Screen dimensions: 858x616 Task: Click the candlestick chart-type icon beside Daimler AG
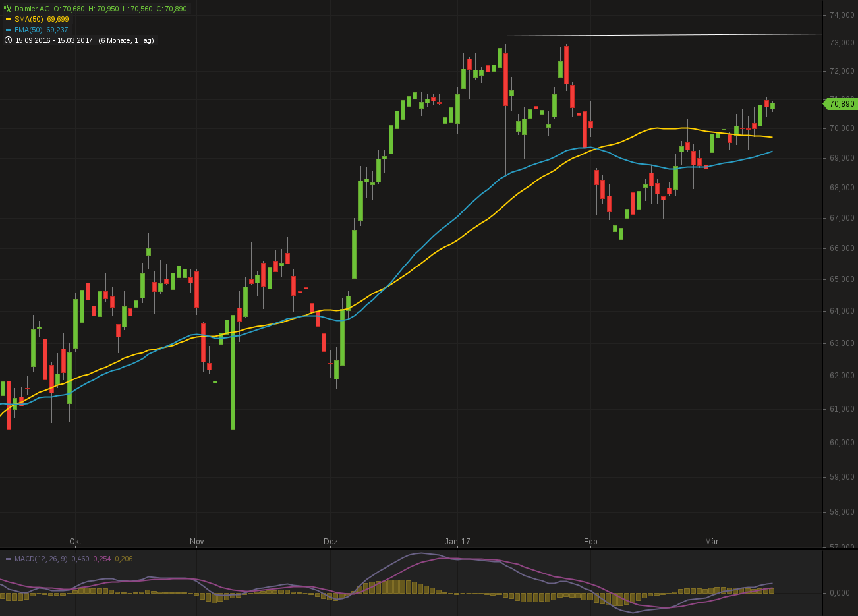tap(8, 9)
